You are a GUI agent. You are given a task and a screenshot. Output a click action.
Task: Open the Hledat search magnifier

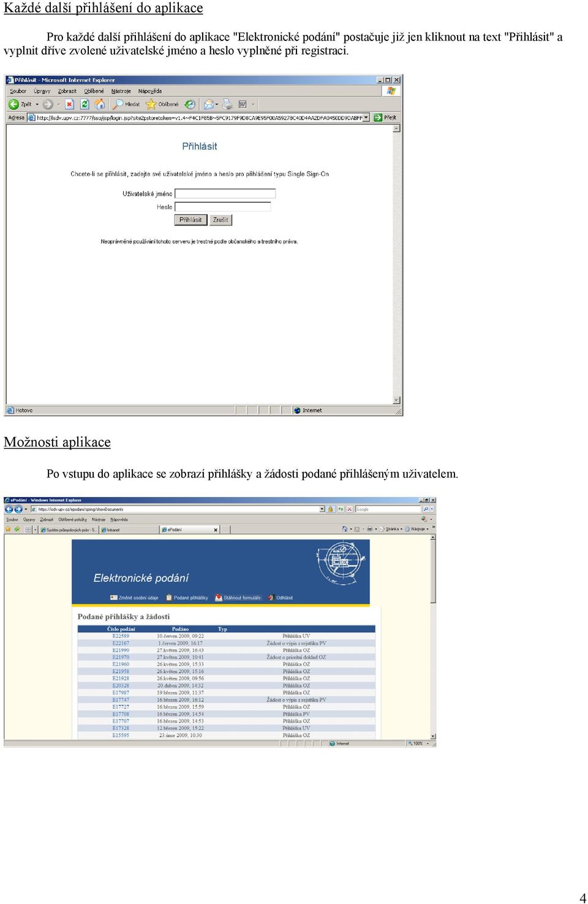click(118, 104)
